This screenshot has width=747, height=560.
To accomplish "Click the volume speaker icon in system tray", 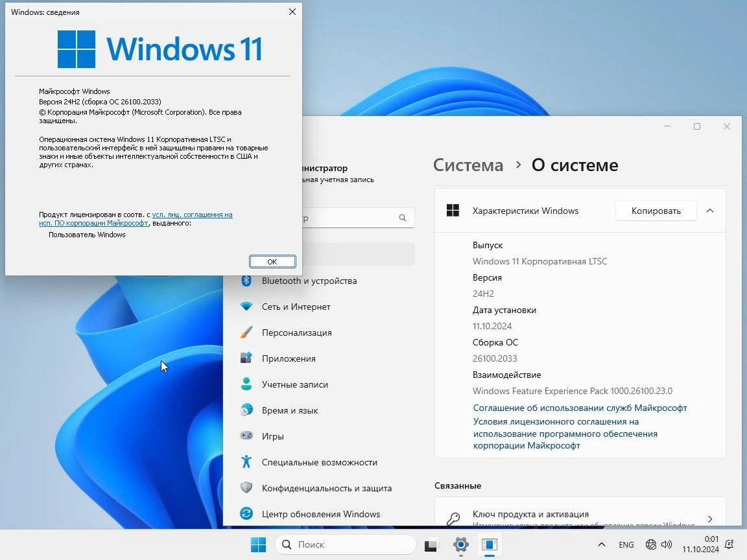I will 667,544.
